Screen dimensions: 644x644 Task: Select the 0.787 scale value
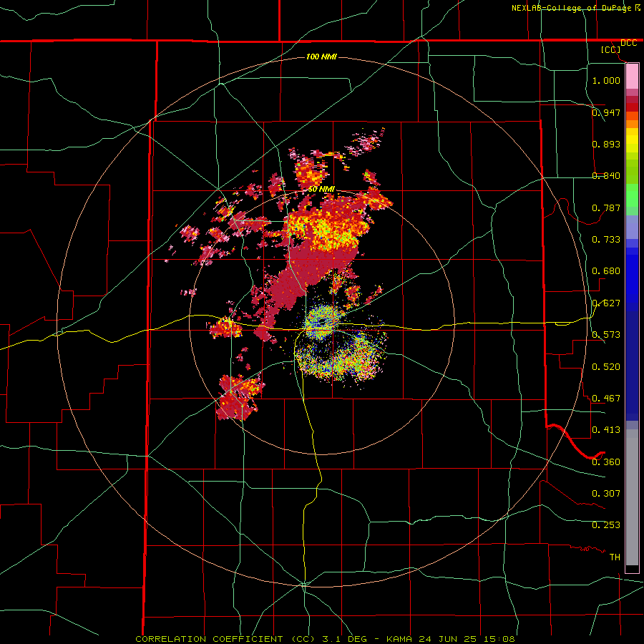(606, 208)
